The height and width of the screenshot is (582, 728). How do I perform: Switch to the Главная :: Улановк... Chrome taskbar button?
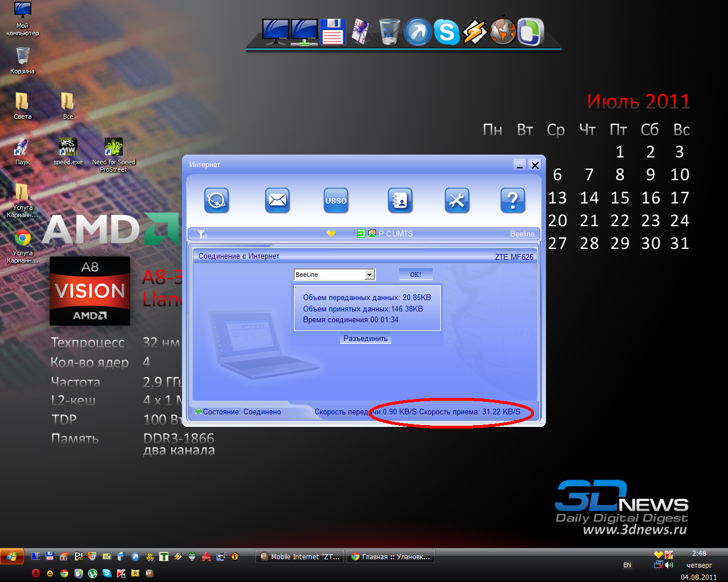(391, 557)
